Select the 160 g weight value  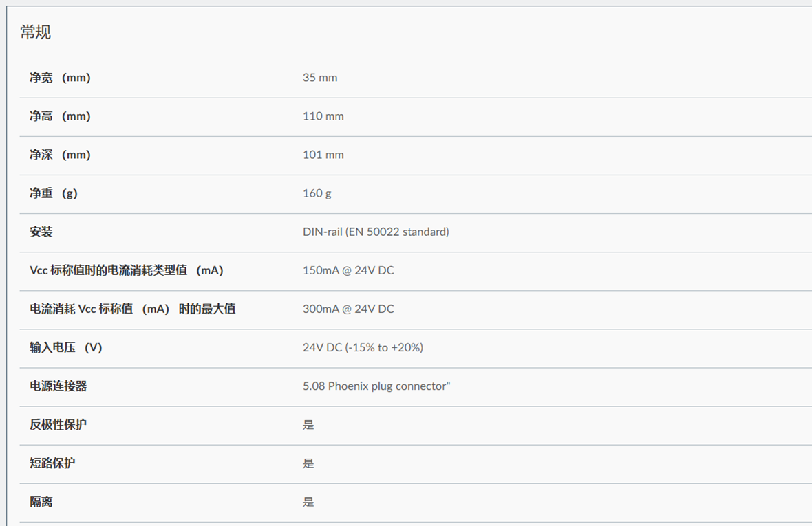coord(317,193)
